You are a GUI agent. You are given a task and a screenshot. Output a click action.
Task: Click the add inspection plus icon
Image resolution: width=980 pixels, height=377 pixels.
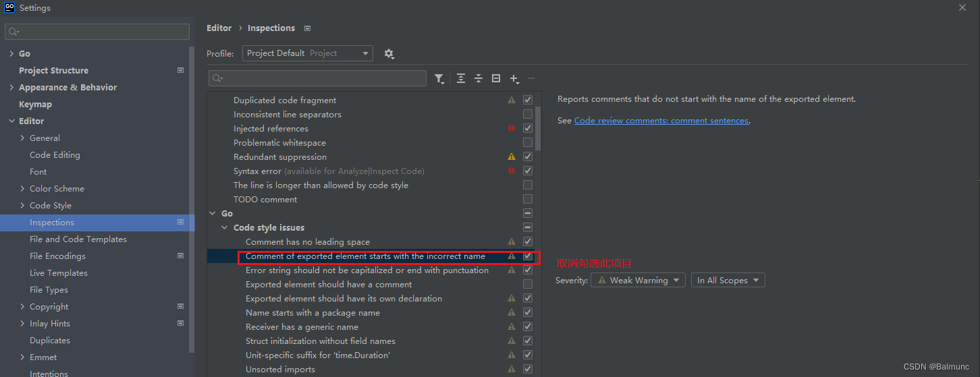514,79
